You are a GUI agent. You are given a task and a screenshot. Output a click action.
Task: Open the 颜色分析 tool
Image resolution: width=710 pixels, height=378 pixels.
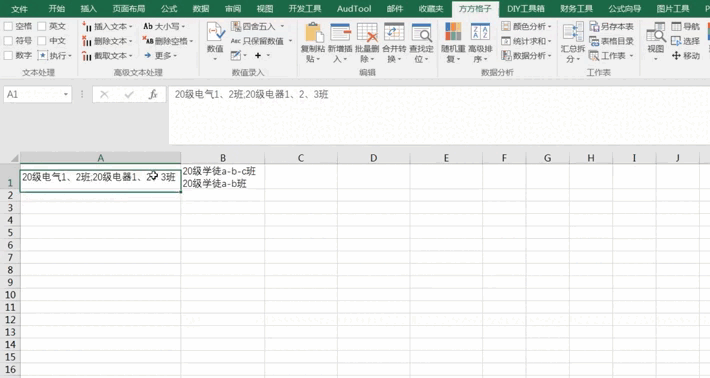coord(527,26)
